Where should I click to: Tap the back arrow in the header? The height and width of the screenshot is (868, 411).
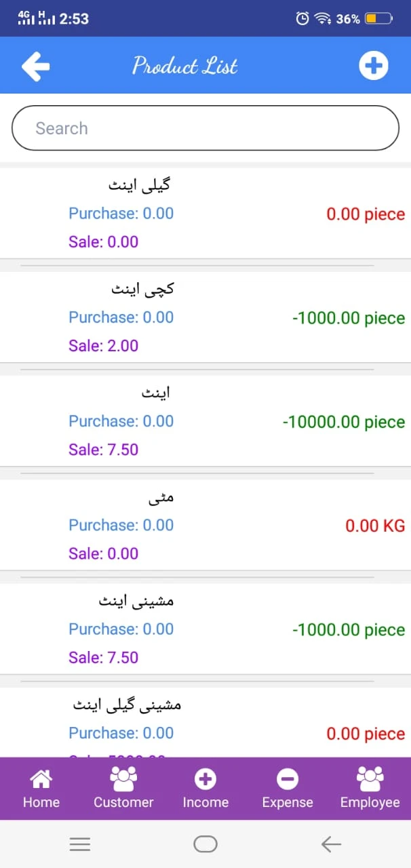(x=35, y=66)
